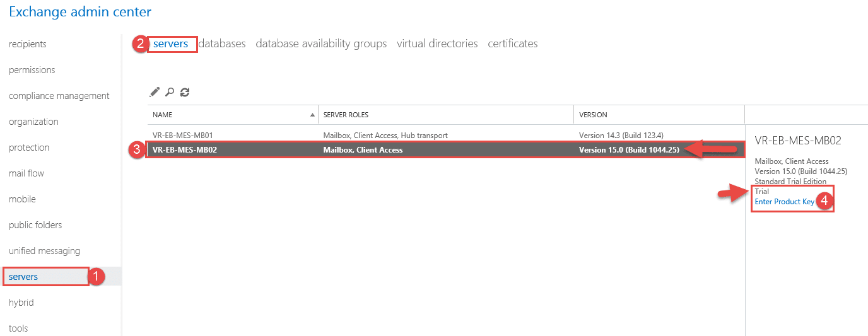Switch to the certificates tab
Image resolution: width=868 pixels, height=336 pixels.
point(513,43)
